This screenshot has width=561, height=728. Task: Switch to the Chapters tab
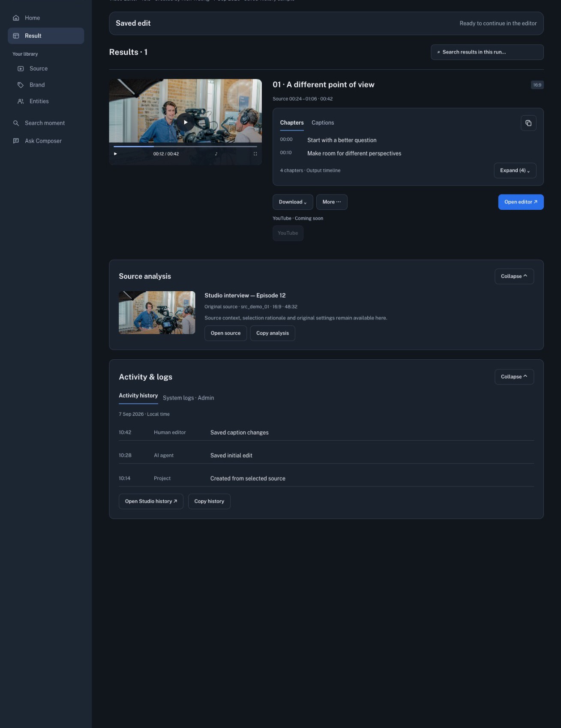pyautogui.click(x=292, y=123)
